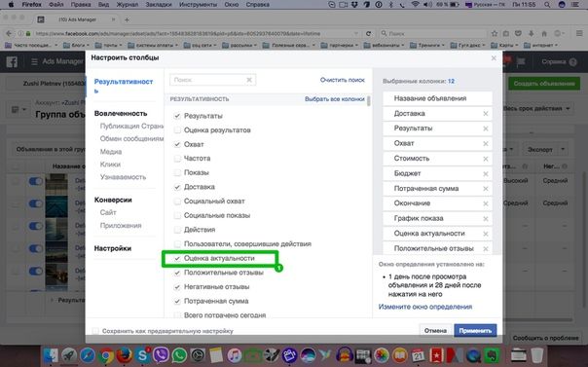Launch Google Chrome from the dock
The image size is (588, 367).
[106, 355]
